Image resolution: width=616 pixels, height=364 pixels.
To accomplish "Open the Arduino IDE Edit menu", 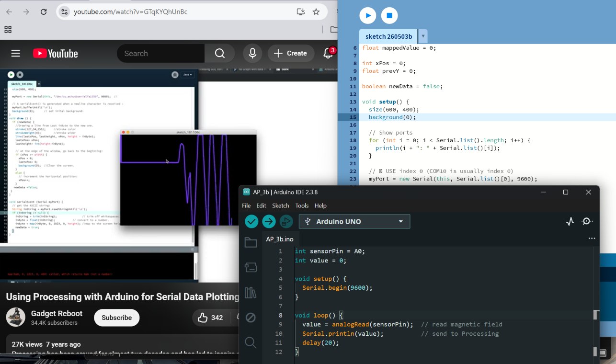I will 261,206.
